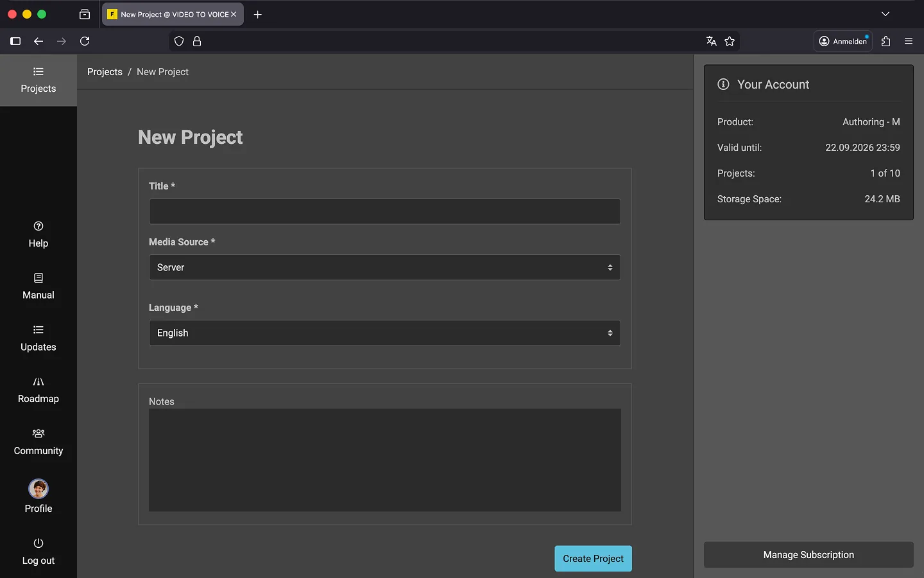The image size is (924, 578).
Task: Expand the Media Source dropdown
Action: coord(384,267)
